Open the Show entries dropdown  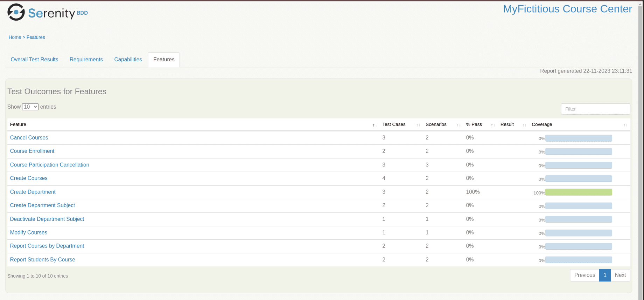coord(30,107)
